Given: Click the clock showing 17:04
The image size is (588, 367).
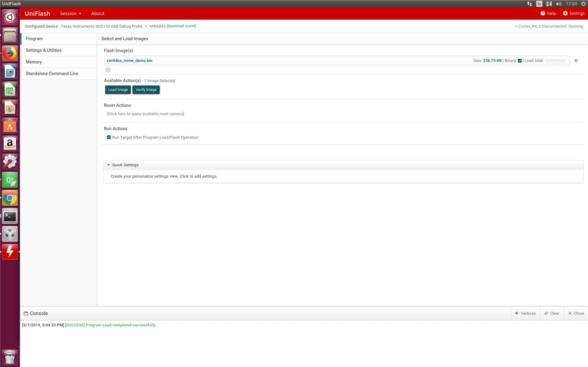Looking at the screenshot, I should coord(571,4).
